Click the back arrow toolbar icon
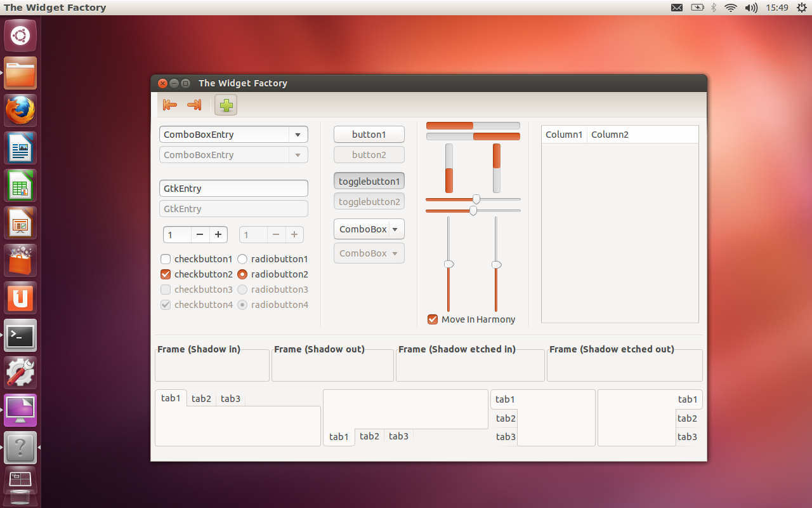812x508 pixels. (169, 105)
